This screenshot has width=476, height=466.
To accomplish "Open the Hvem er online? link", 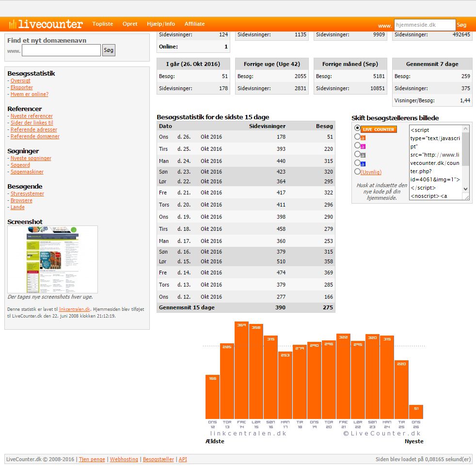I will pyautogui.click(x=30, y=94).
